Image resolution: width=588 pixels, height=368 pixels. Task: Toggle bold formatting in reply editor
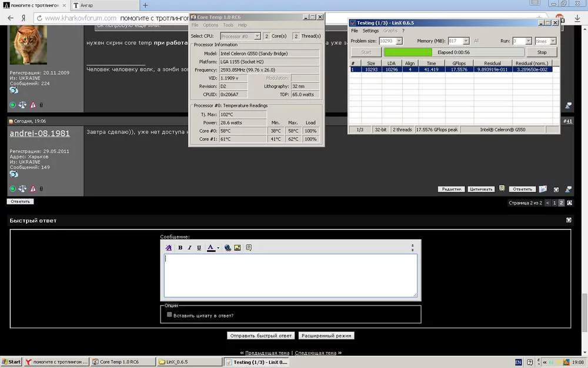coord(180,248)
